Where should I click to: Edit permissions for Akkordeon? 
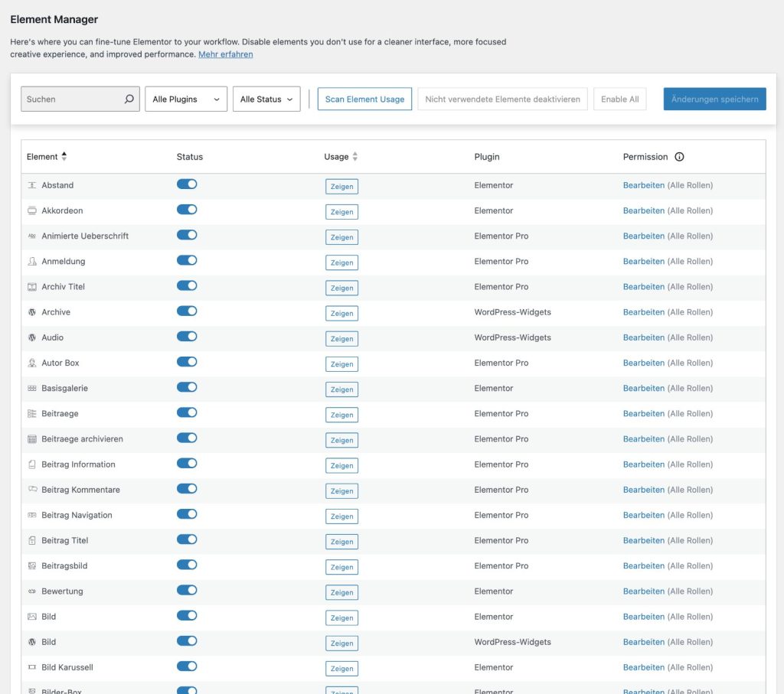(643, 211)
